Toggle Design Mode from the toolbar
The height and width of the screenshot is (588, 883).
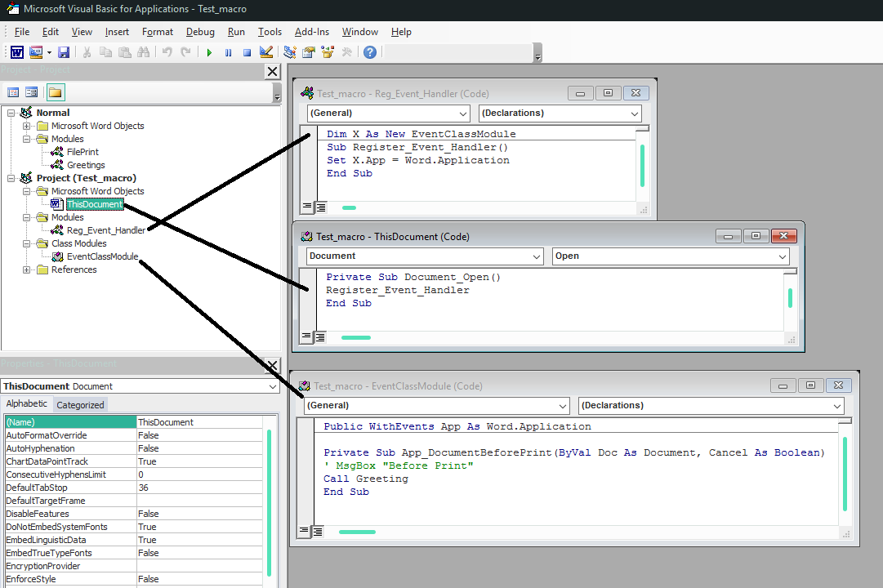[x=265, y=52]
